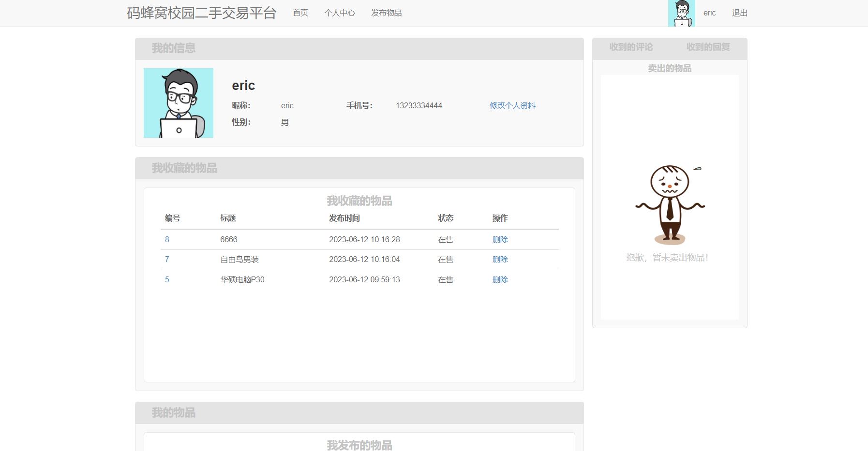This screenshot has width=868, height=451.
Task: Delete 自由鸟男装 from favorites
Action: click(x=500, y=260)
